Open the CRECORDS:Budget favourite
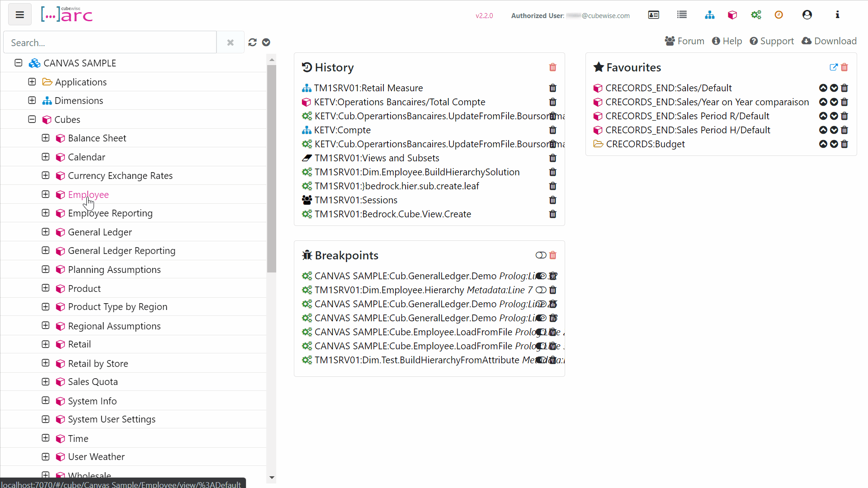This screenshot has height=488, width=868. tap(645, 144)
